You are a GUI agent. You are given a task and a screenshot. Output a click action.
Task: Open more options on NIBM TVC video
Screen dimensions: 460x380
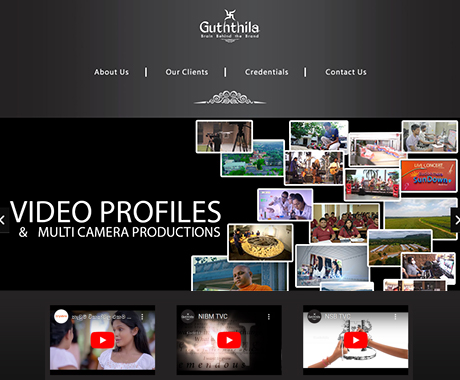(x=269, y=317)
